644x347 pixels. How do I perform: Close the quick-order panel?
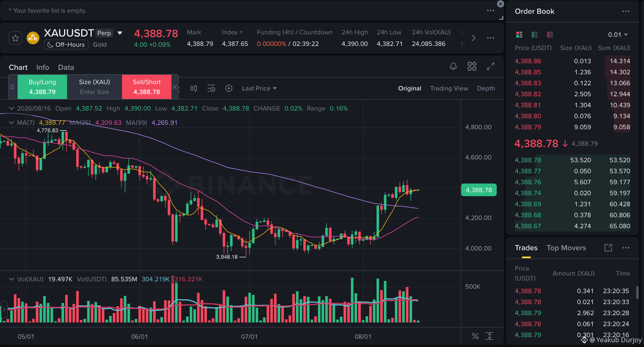(x=175, y=87)
